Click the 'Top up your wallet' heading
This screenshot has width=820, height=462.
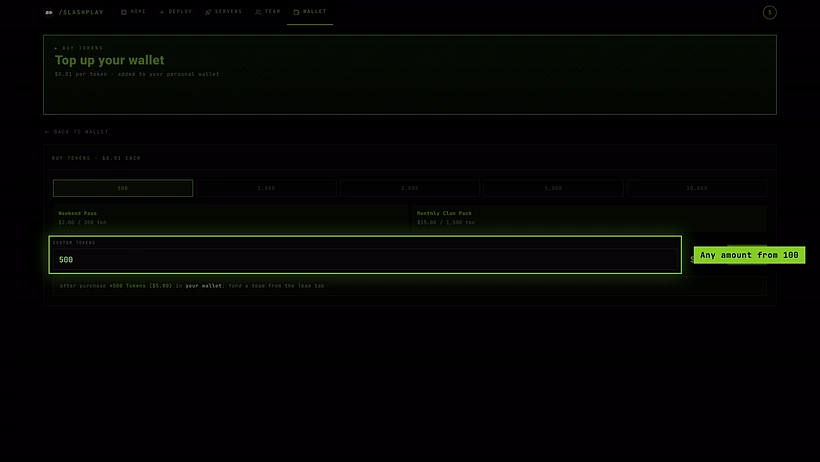(x=109, y=60)
